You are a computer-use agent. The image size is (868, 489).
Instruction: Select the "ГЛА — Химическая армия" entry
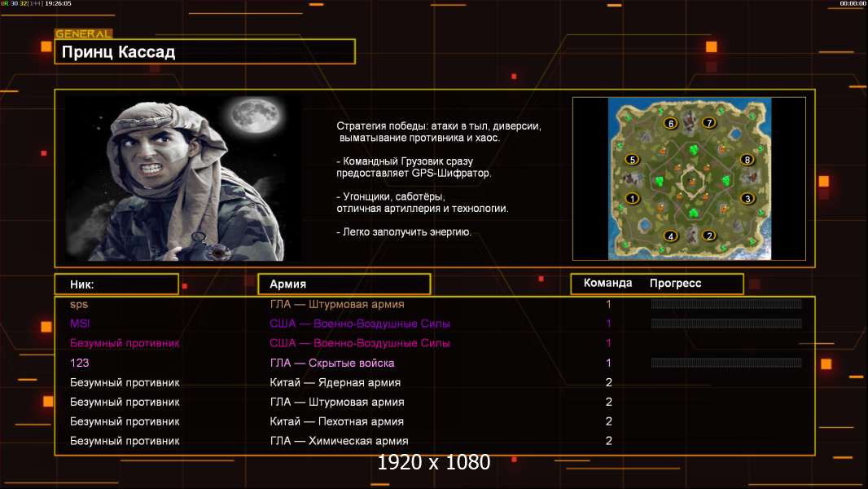pyautogui.click(x=338, y=441)
